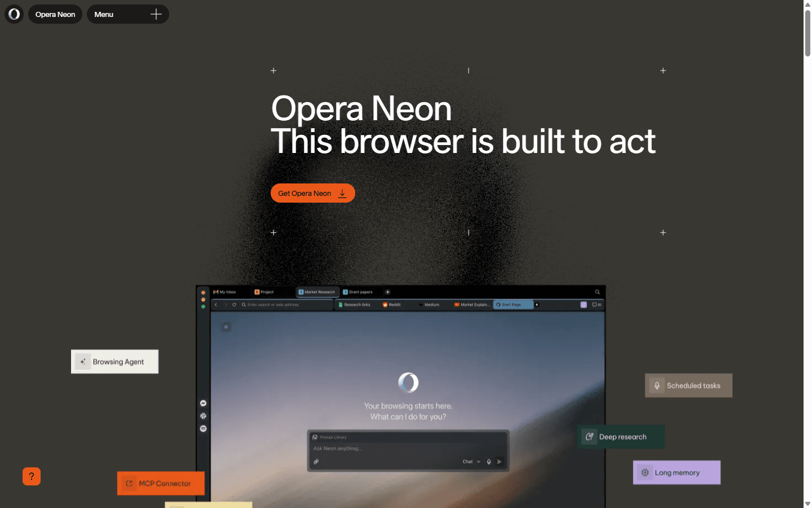Image resolution: width=812 pixels, height=508 pixels.
Task: Open the Reddit tab
Action: pyautogui.click(x=392, y=305)
